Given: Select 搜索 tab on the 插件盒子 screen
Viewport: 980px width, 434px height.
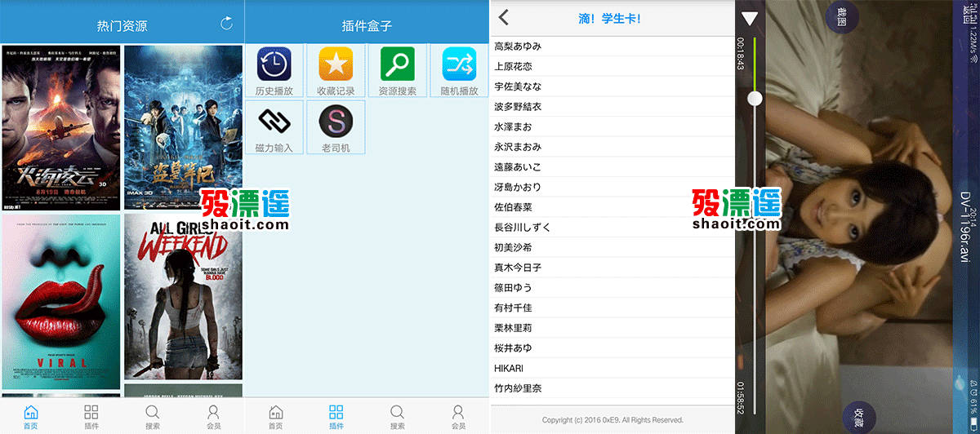Looking at the screenshot, I should coord(398,417).
